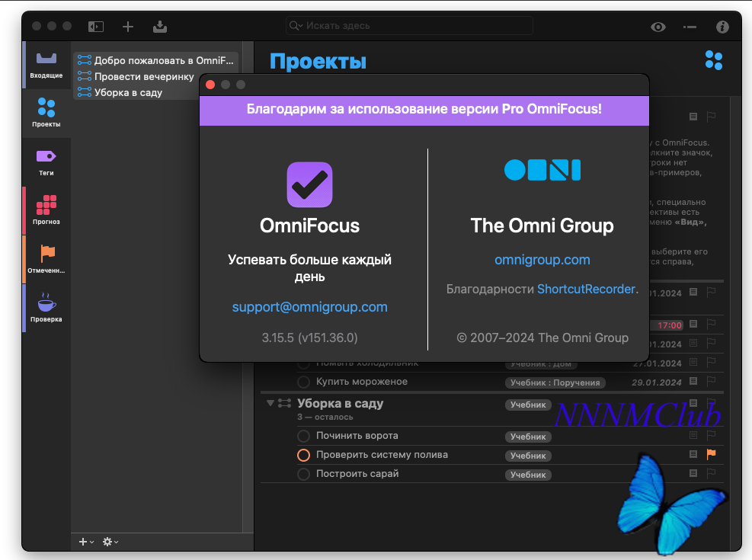Toggle the sidebar visibility icon in the toolbar
Viewport: 752px width, 560px height.
(x=96, y=27)
